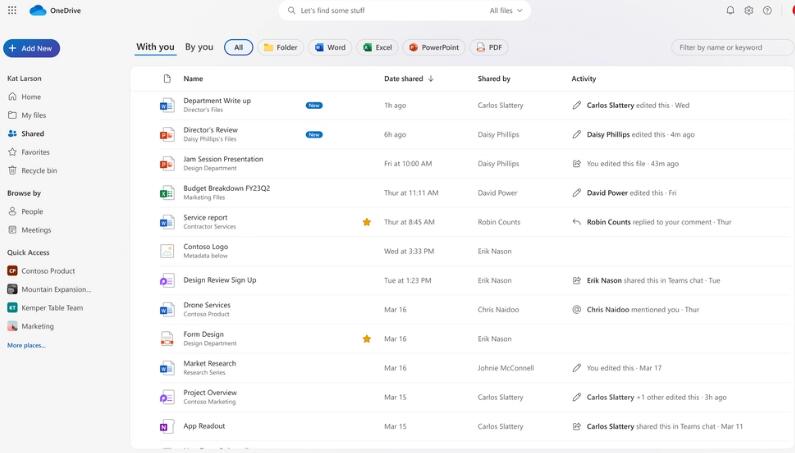The image size is (795, 453).
Task: Click the Word icon for Service report
Action: (x=167, y=222)
